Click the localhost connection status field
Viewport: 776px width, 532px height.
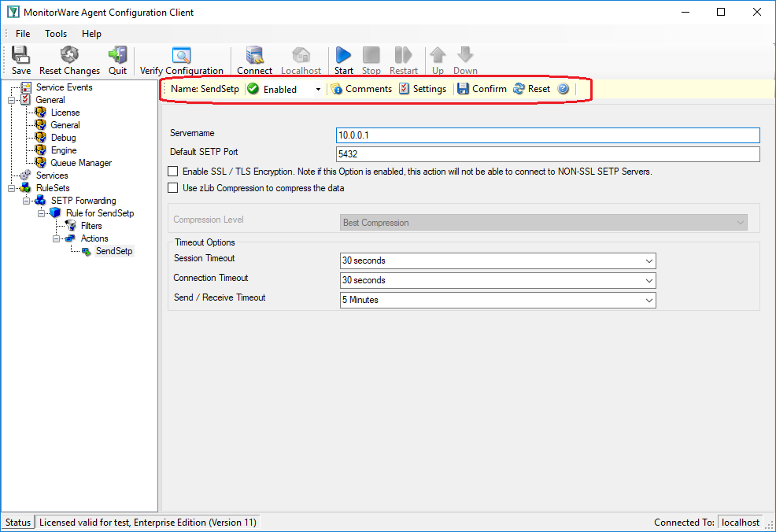tap(741, 523)
